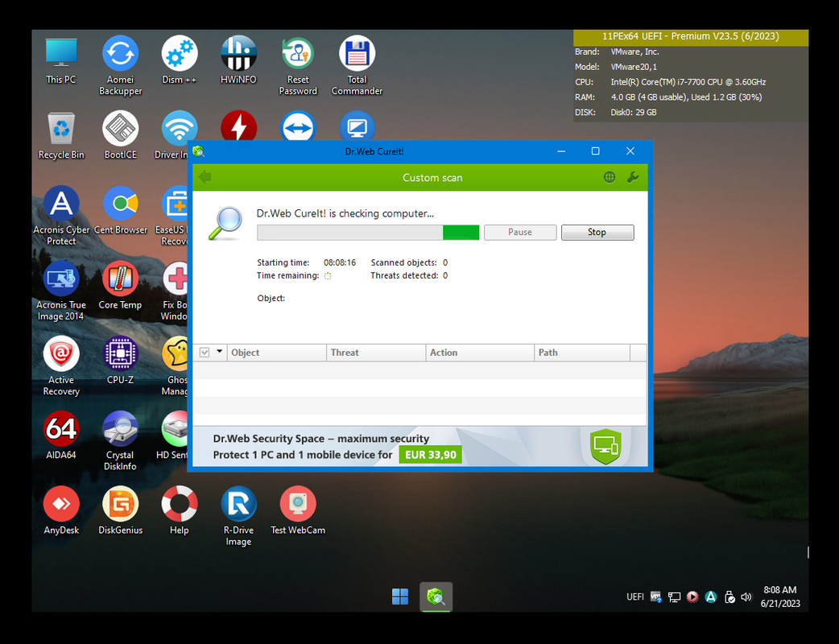Click the network tray icon
The width and height of the screenshot is (839, 644).
point(674,597)
